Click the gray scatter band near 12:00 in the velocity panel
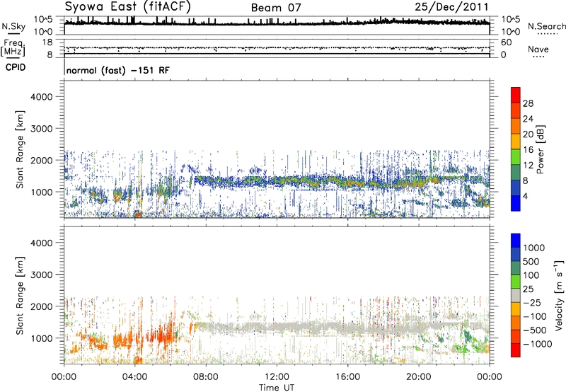Viewport: 566px width, 392px height. pyautogui.click(x=277, y=328)
